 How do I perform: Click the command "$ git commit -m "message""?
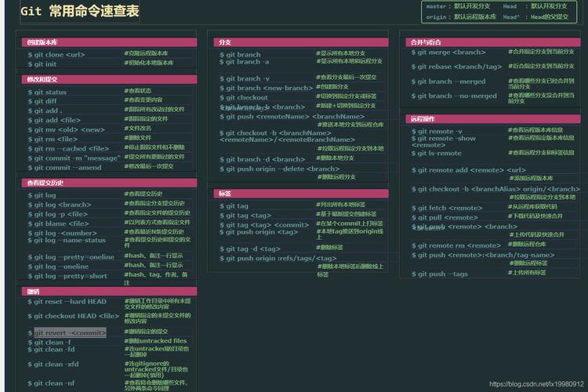[74, 158]
